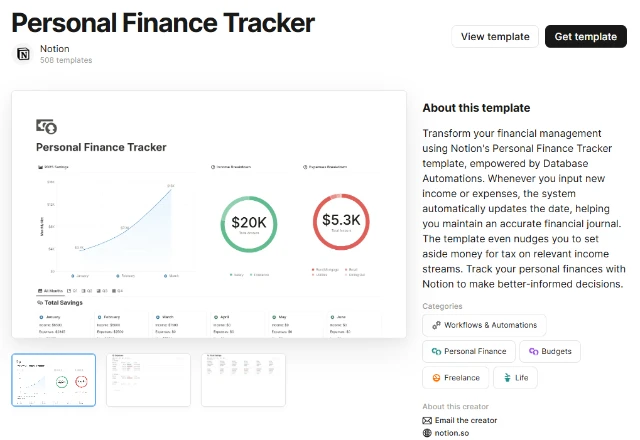640x440 pixels.
Task: Open the Notion creator profile name
Action: click(54, 48)
